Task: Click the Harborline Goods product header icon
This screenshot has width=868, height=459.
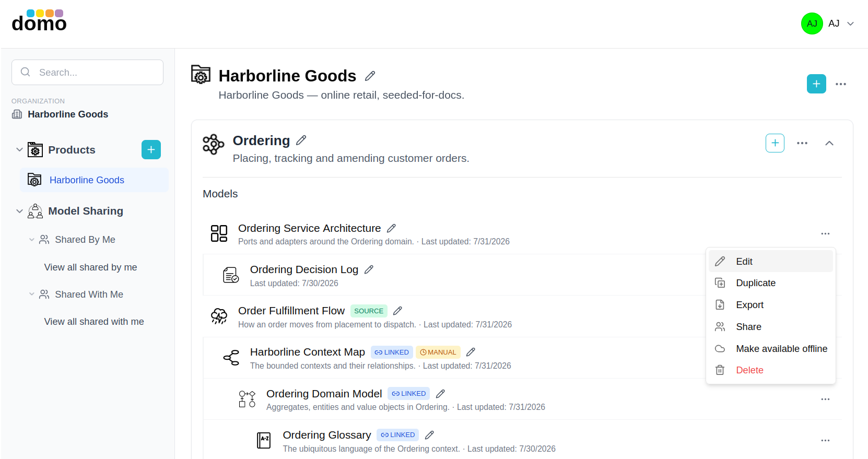Action: [201, 75]
